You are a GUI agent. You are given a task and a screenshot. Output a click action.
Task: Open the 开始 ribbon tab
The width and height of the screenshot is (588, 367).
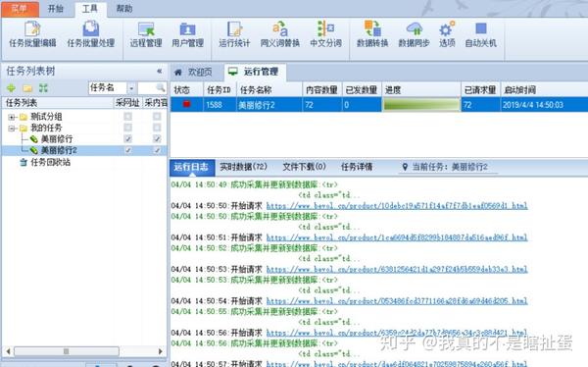coord(56,8)
